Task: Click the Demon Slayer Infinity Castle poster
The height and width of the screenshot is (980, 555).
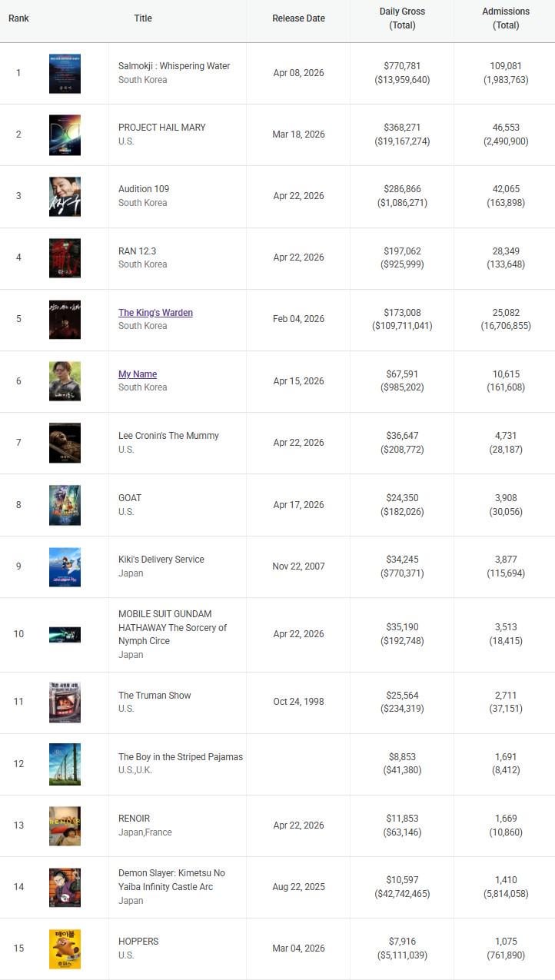Action: point(65,887)
